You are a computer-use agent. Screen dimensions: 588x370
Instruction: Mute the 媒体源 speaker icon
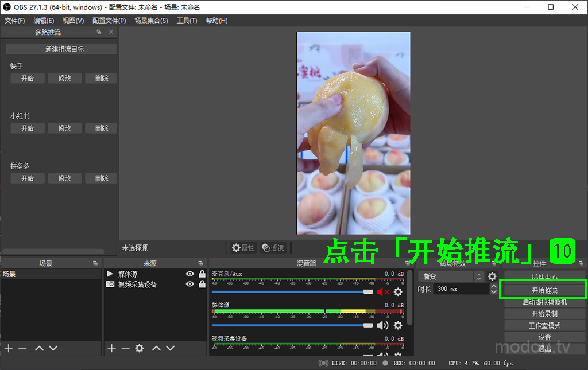[382, 325]
